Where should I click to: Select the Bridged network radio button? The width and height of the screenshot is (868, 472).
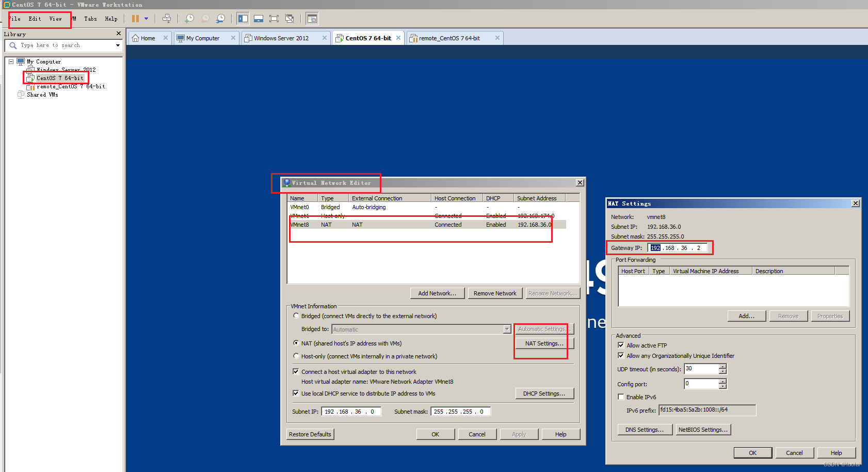click(x=296, y=316)
